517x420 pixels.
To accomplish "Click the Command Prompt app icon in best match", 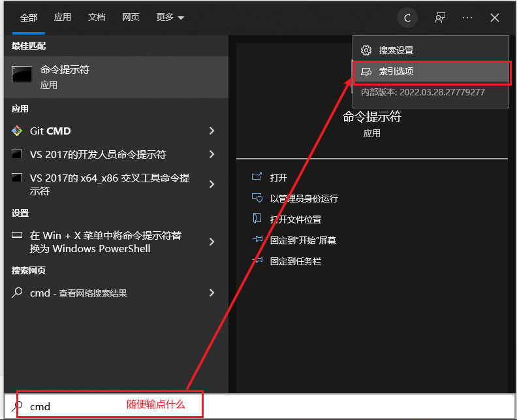I will pyautogui.click(x=22, y=74).
